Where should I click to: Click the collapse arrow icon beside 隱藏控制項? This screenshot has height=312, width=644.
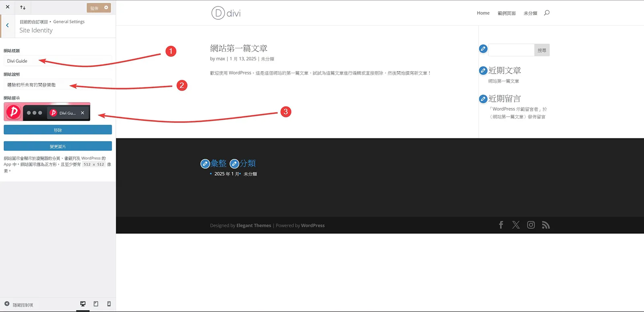pyautogui.click(x=7, y=304)
